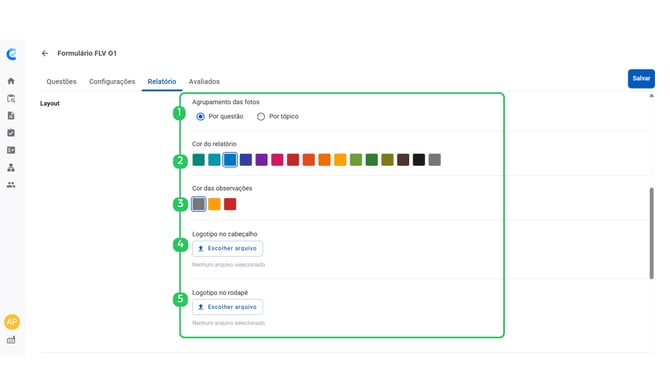The width and height of the screenshot is (670, 376).
Task: Open the Home icon in the sidebar
Action: tap(11, 81)
